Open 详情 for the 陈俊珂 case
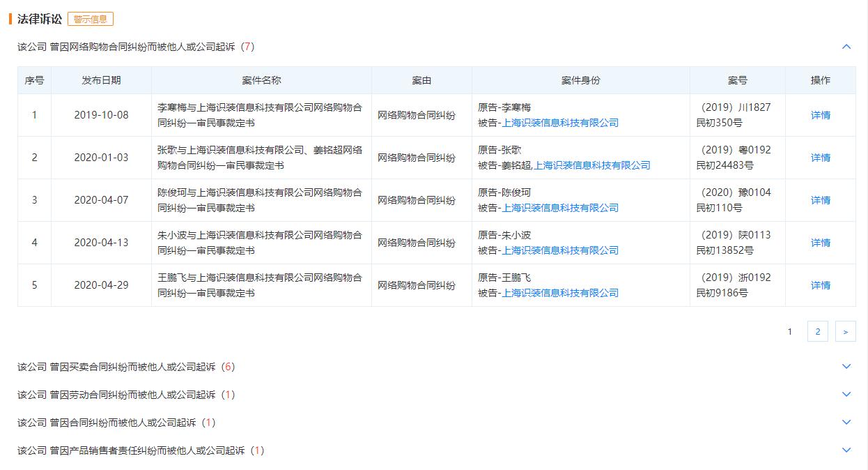 pyautogui.click(x=820, y=200)
